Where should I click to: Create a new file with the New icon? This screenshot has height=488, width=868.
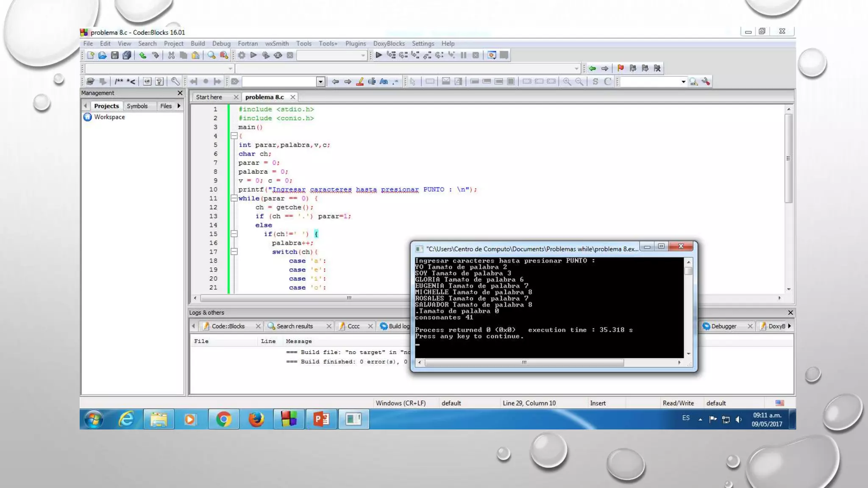91,55
